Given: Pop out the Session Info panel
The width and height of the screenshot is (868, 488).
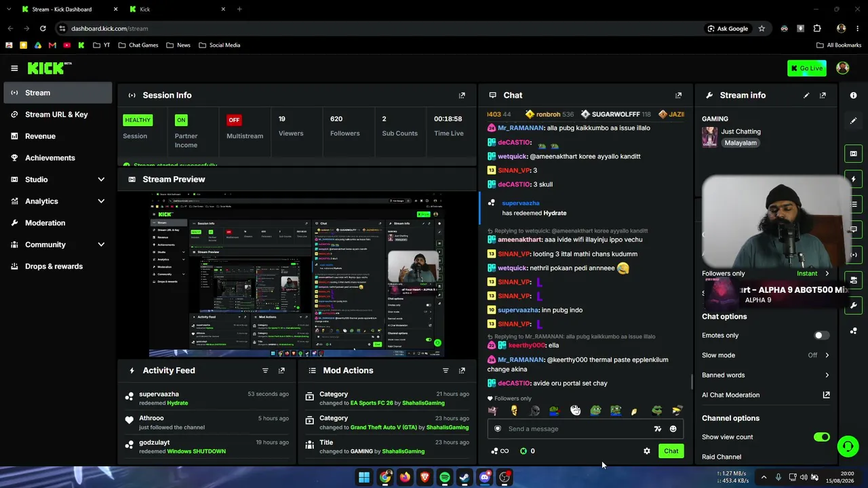Looking at the screenshot, I should click(462, 96).
